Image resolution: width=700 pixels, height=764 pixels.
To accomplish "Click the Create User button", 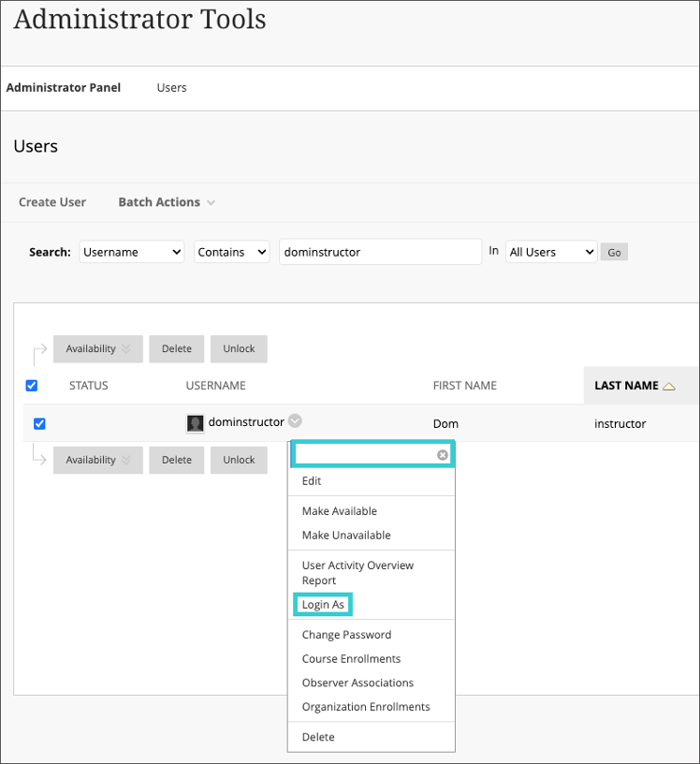I will coord(52,202).
